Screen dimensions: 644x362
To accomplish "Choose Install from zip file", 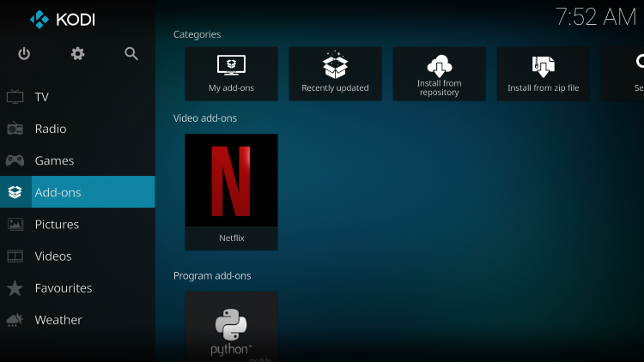I will coord(543,74).
